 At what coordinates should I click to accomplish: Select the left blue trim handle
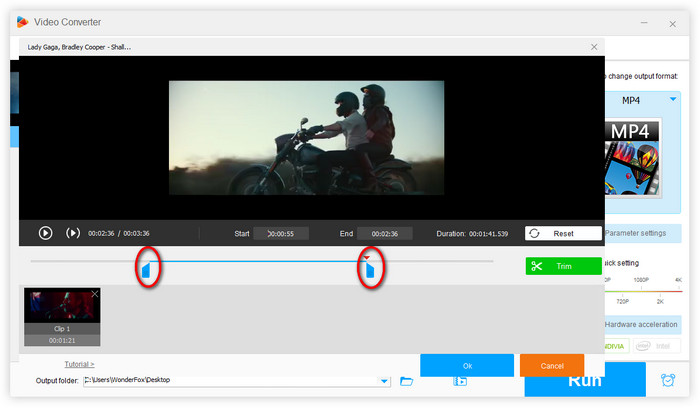(146, 270)
